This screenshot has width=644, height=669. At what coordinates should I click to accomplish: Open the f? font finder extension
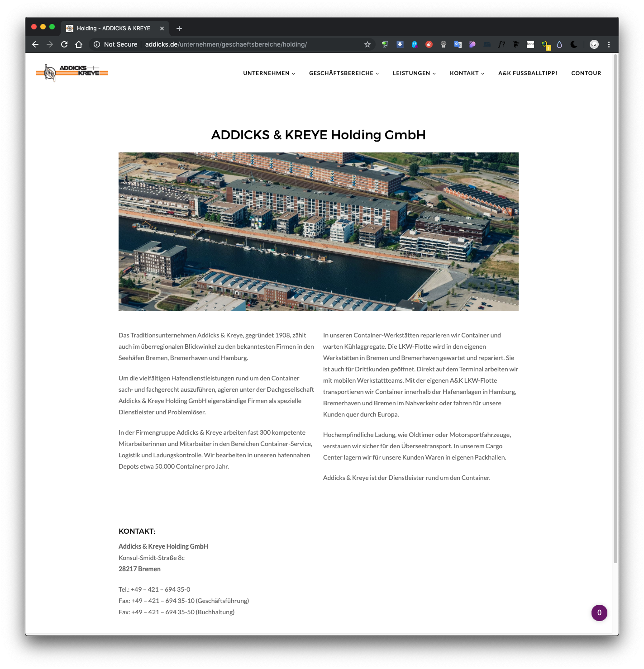pyautogui.click(x=501, y=44)
